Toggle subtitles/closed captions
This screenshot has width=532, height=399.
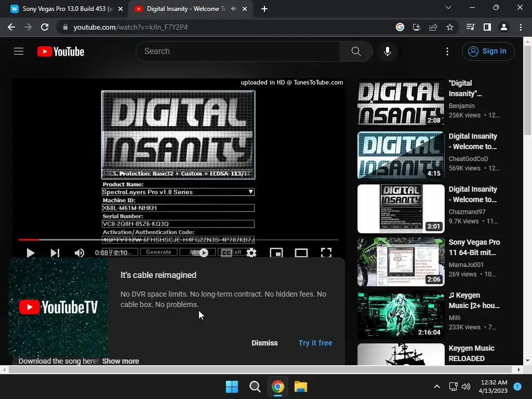[x=227, y=253]
